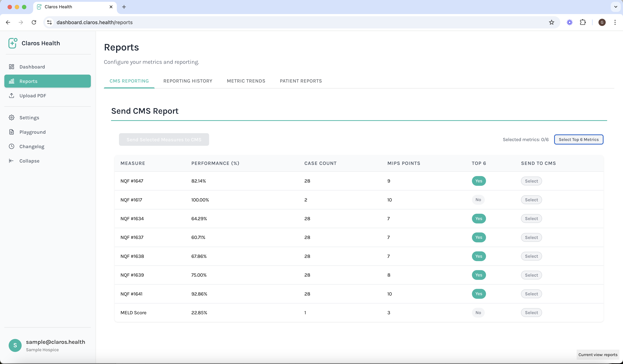
Task: Toggle the MELD Score Top 6 status
Action: pyautogui.click(x=478, y=313)
